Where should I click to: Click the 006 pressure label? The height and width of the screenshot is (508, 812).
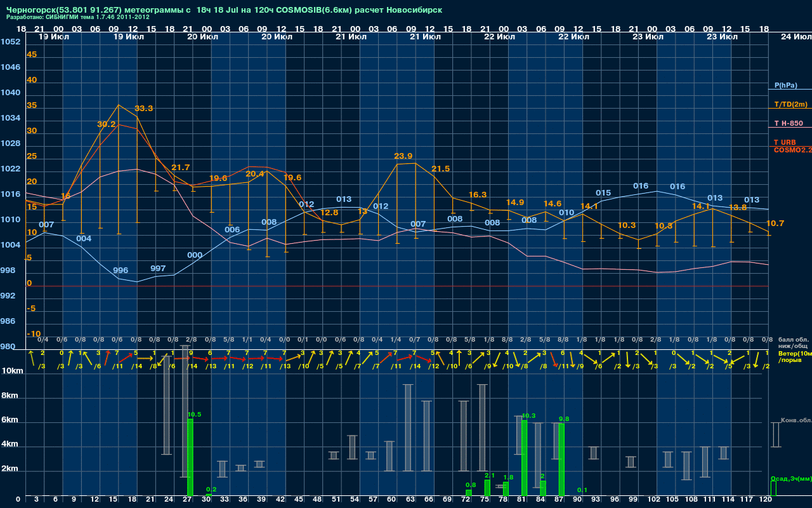[232, 230]
